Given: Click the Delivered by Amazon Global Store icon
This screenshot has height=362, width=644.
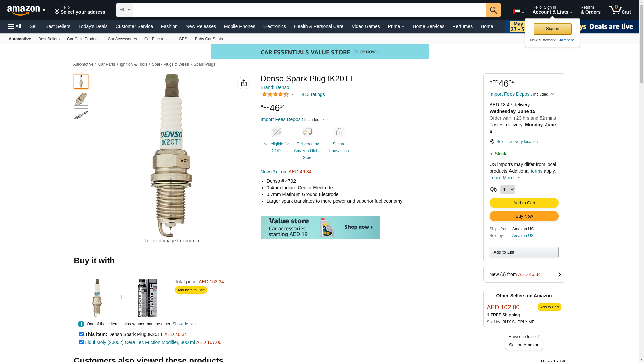Looking at the screenshot, I should point(308,132).
